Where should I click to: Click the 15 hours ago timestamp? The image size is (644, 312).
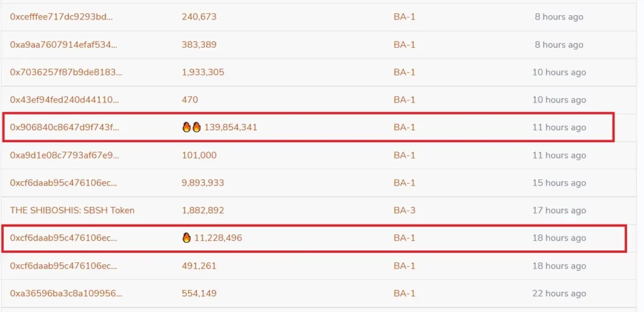click(559, 182)
